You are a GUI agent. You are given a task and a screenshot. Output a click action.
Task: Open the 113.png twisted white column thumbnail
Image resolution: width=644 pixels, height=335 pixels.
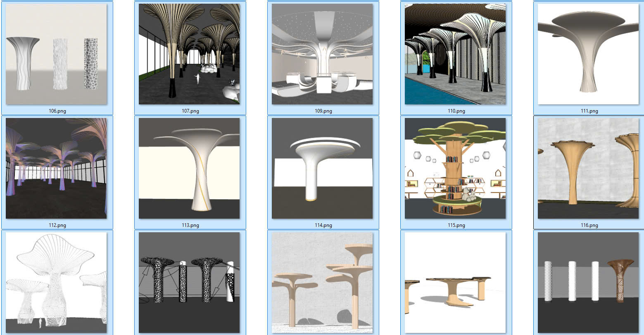click(x=189, y=168)
